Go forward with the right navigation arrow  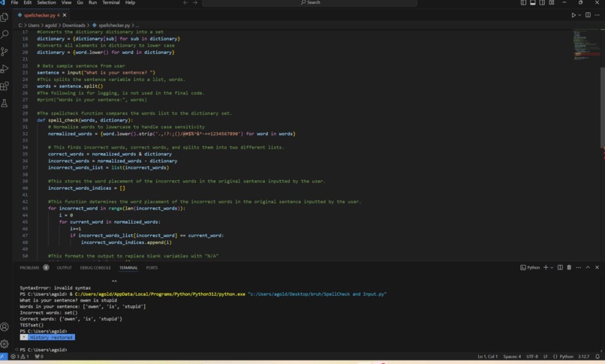click(195, 3)
